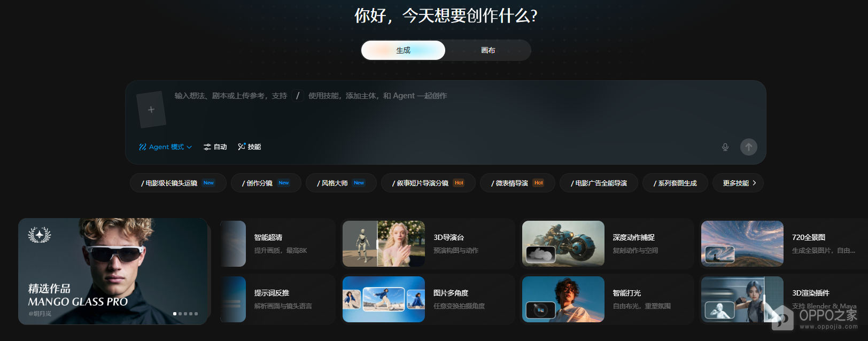Click the first carousel dot on banner

[x=175, y=314]
